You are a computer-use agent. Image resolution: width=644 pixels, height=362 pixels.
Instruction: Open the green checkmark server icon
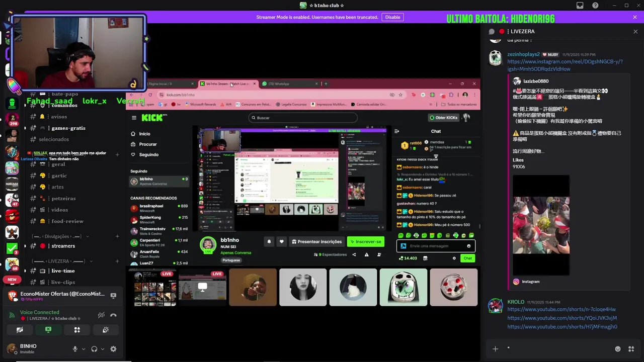12,248
